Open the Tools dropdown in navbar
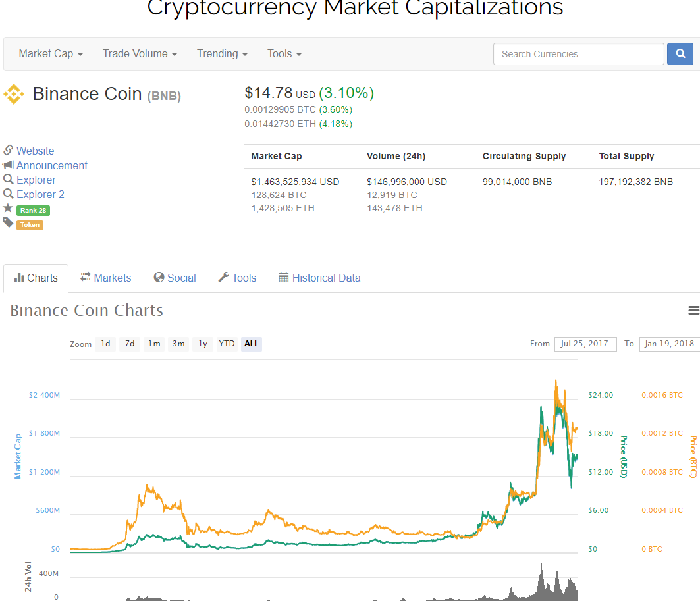700x601 pixels. pos(284,54)
